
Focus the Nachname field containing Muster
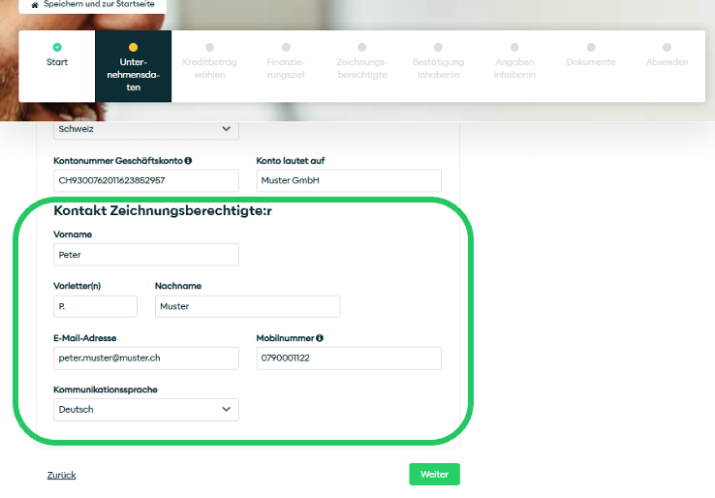tap(247, 306)
